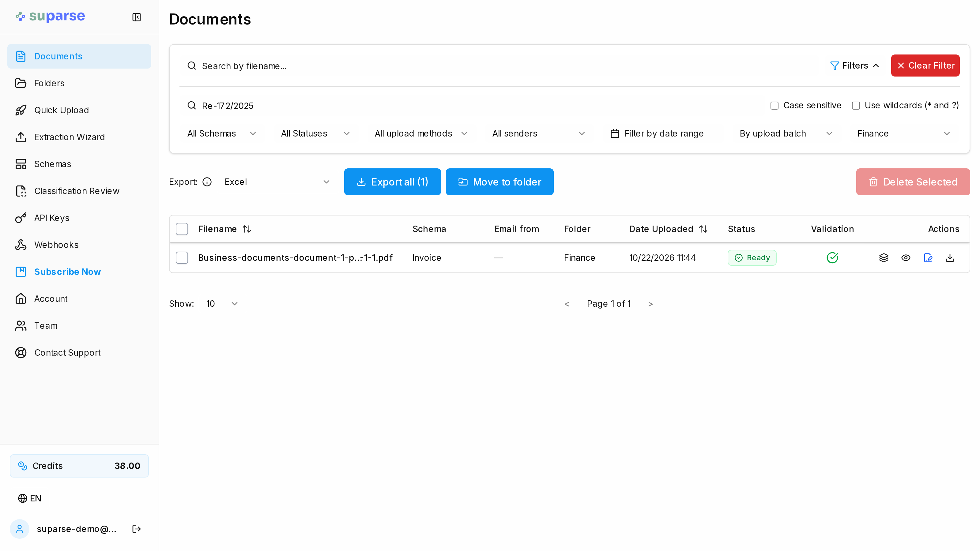
Task: Collapse the sidebar panel icon
Action: pyautogui.click(x=137, y=17)
